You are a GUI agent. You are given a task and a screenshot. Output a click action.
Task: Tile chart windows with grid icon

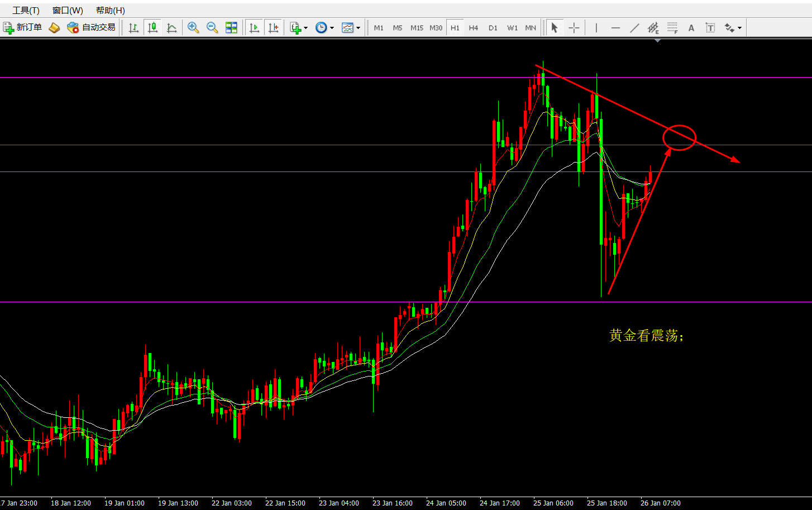(x=231, y=27)
